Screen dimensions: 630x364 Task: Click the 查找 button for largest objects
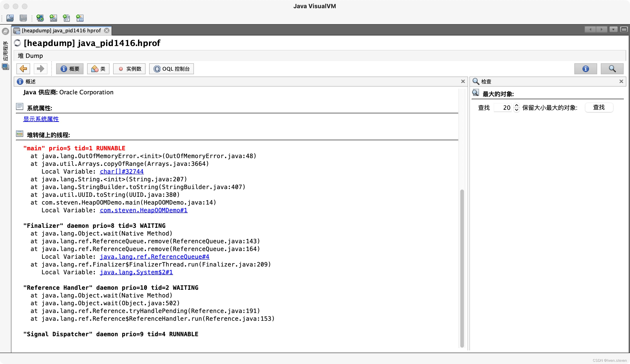tap(599, 107)
